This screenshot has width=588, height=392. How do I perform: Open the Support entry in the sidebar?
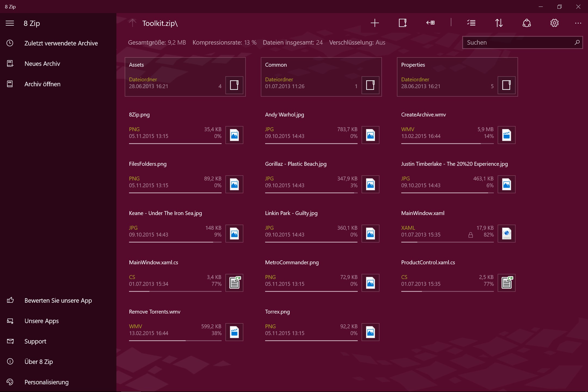(x=35, y=341)
